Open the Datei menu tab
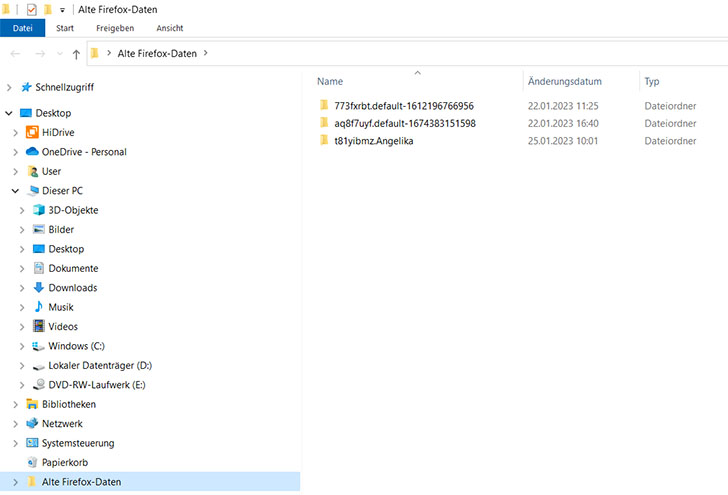728x495 pixels. (22, 28)
